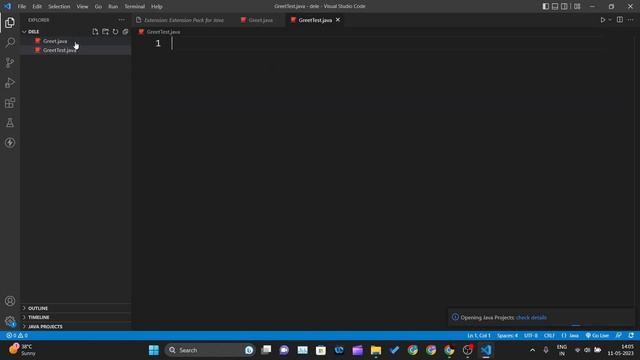Click GreetTest.java in the breadcrumb
This screenshot has height=360, width=640.
point(163,32)
